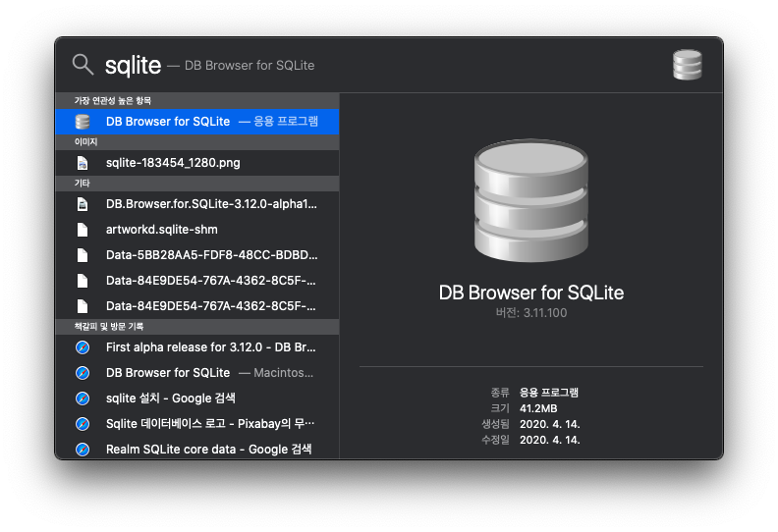Click DB Browser for SQLite autocomplete suggestion text
778x532 pixels.
(250, 66)
